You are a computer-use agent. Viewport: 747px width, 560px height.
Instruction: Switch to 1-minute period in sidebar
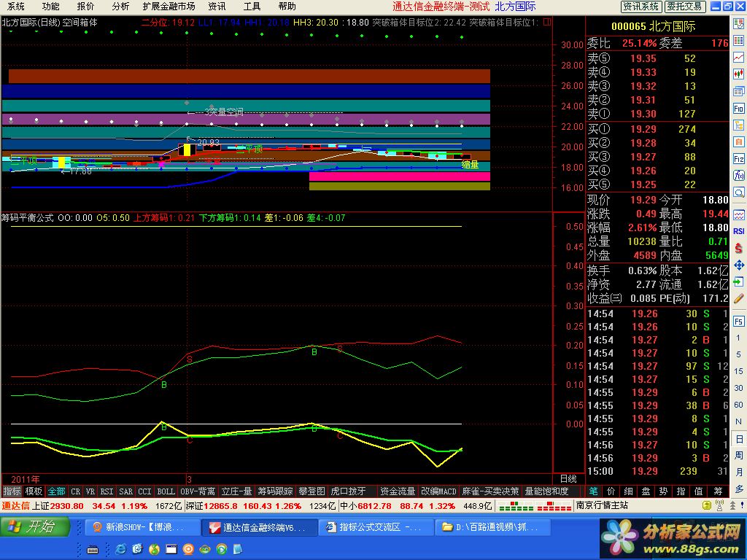pos(738,338)
